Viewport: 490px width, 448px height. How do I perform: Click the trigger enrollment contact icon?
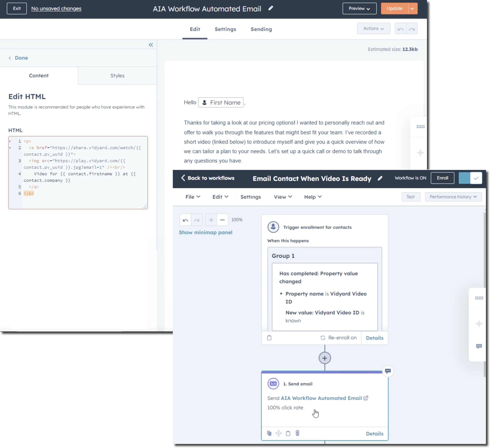tap(273, 227)
